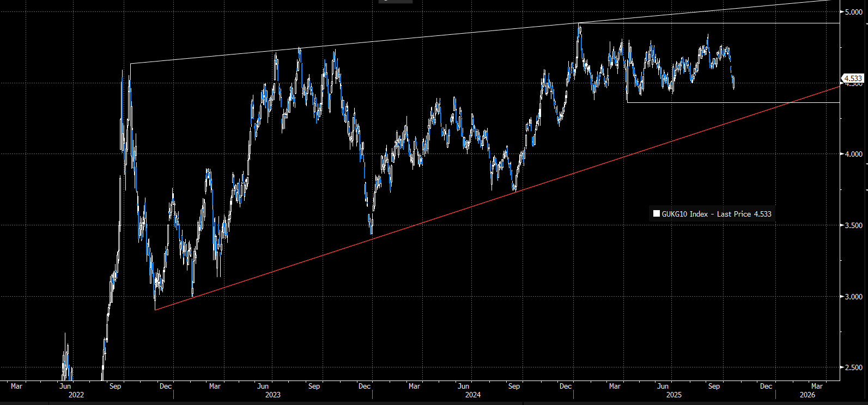Click the Mar month label above 2026
This screenshot has width=868, height=405.
[x=817, y=386]
